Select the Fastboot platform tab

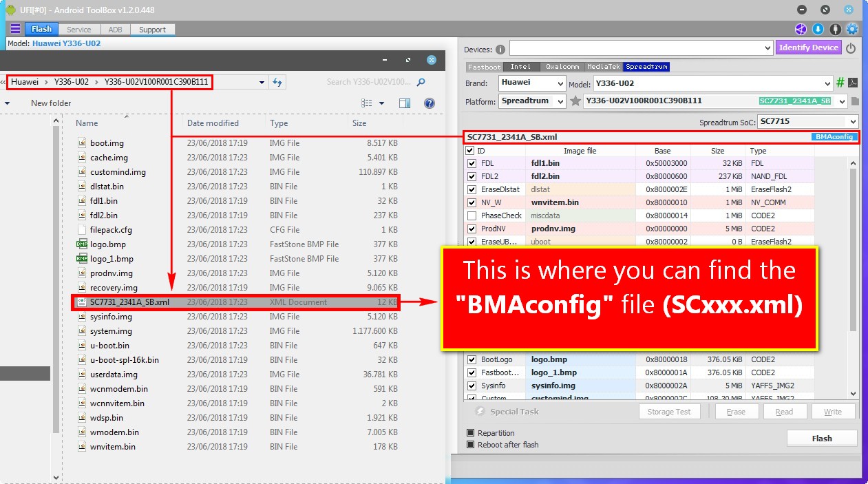[485, 67]
